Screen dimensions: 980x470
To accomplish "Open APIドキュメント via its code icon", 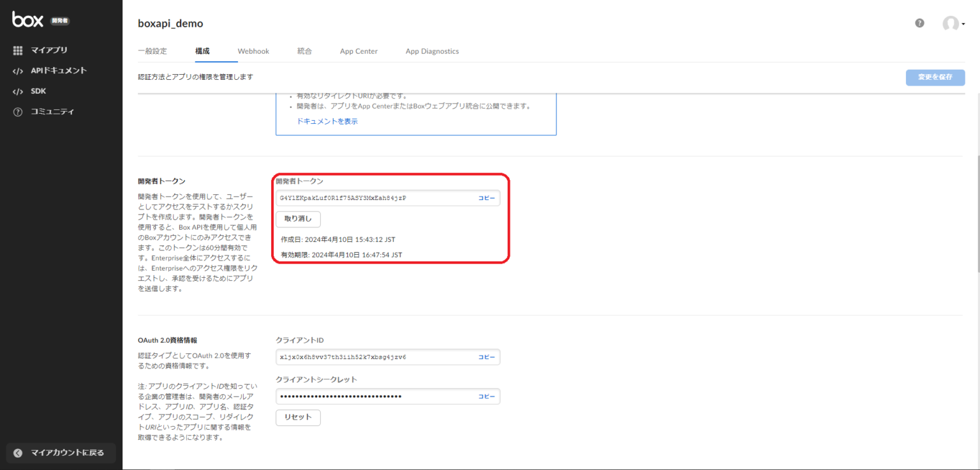I will (17, 70).
